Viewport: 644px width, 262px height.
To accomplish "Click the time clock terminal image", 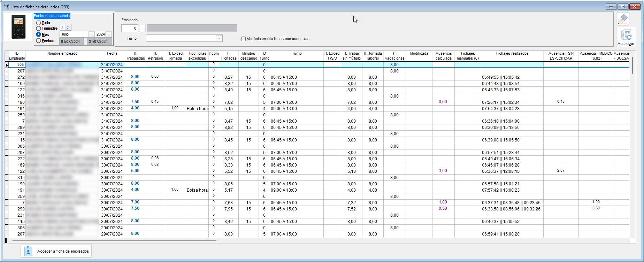I will 18,27.
